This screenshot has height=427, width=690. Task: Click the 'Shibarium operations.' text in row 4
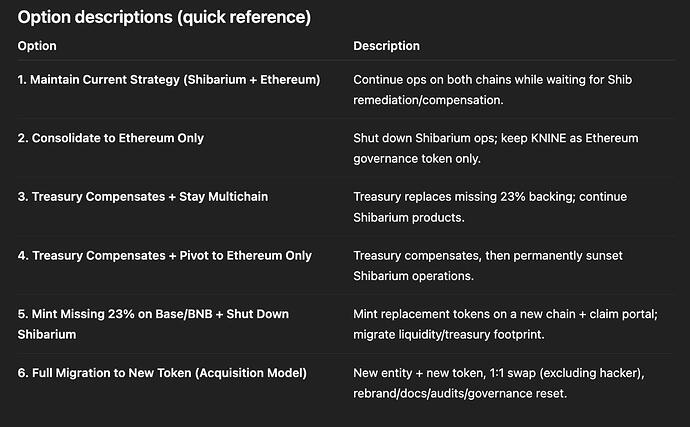pos(414,276)
